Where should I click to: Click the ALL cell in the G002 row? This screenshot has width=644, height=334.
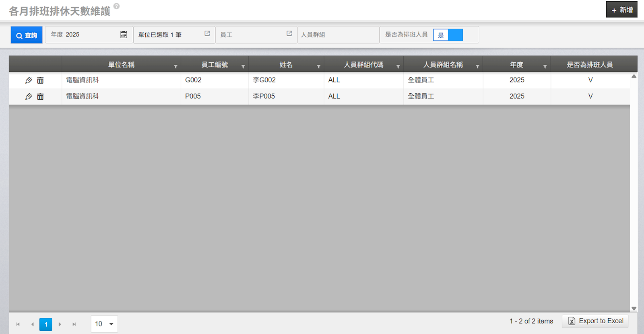click(x=363, y=80)
